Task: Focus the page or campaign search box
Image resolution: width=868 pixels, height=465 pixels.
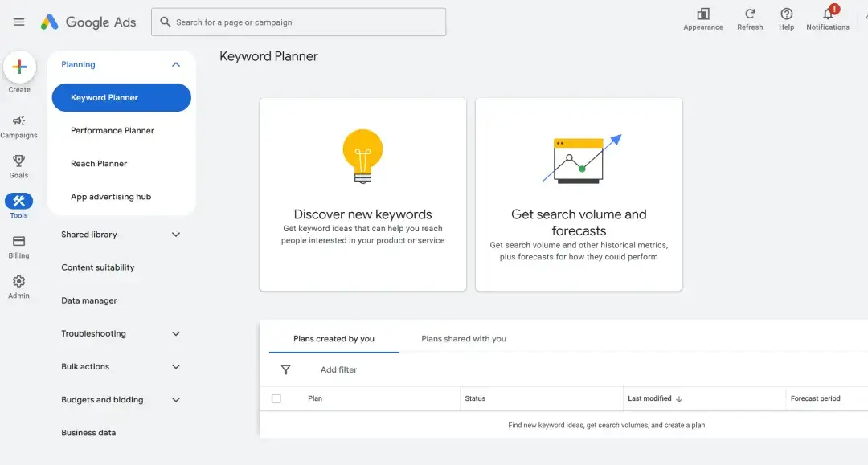Action: coord(298,22)
